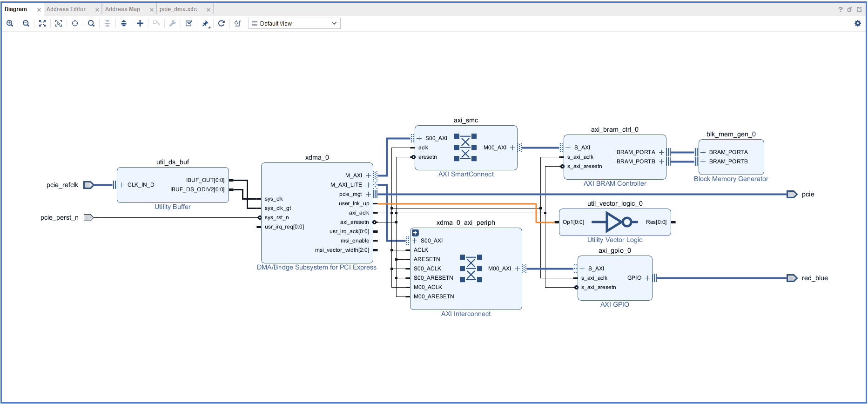Expand the xdma_0_axi_periph block hierarchy
Screen dimensions: 868x404
(x=415, y=233)
